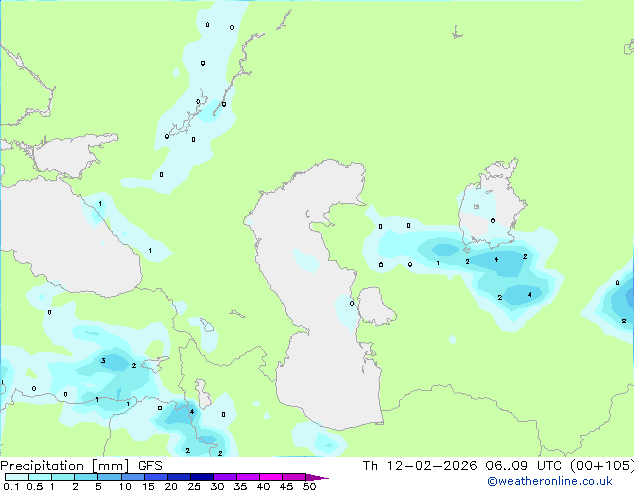Select the 10–15 mm blue legend swatch
The width and height of the screenshot is (634, 490).
click(132, 477)
